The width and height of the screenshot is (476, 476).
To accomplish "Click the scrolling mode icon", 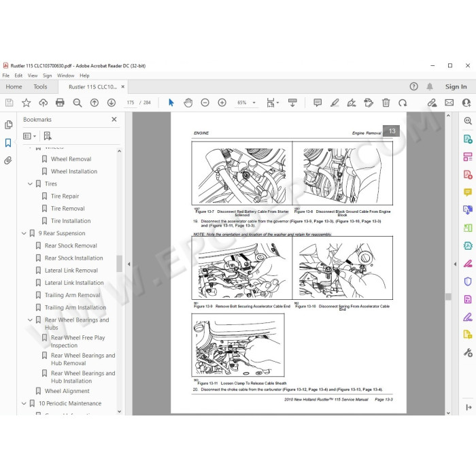I will 292,103.
